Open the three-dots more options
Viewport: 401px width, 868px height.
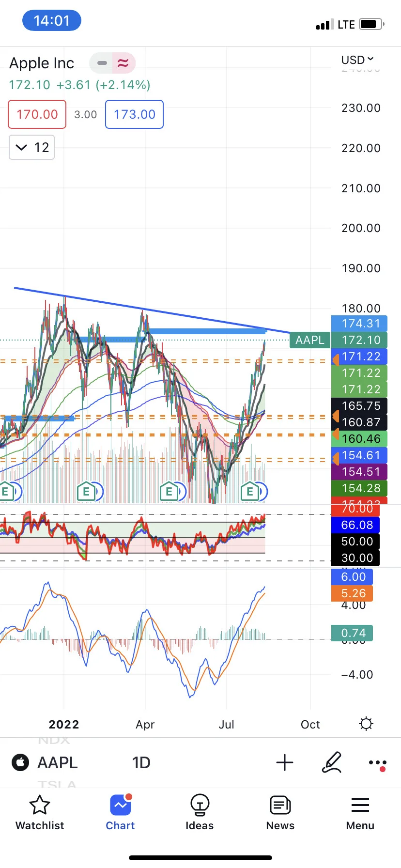pyautogui.click(x=377, y=763)
